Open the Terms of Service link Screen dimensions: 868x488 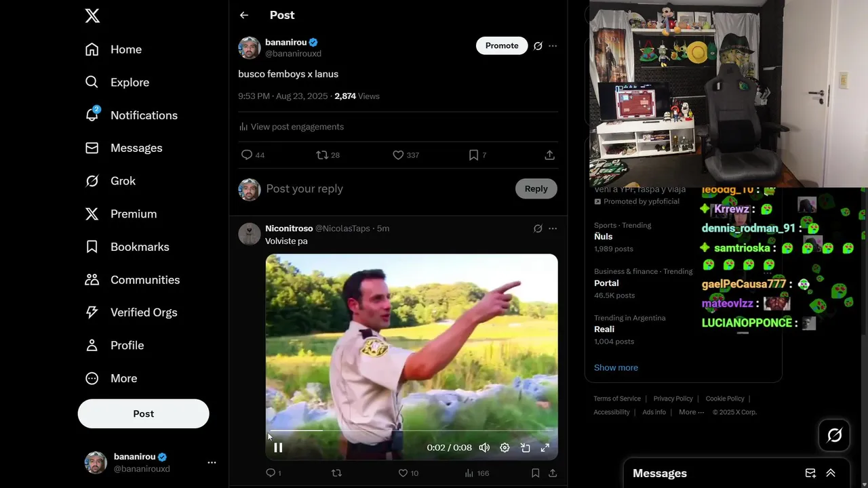pyautogui.click(x=617, y=399)
